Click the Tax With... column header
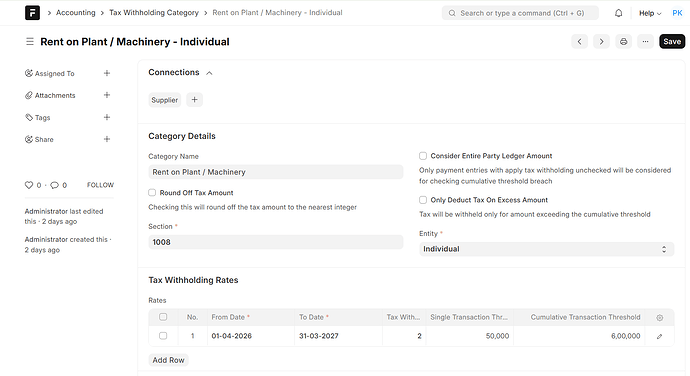The height and width of the screenshot is (376, 690). (404, 317)
